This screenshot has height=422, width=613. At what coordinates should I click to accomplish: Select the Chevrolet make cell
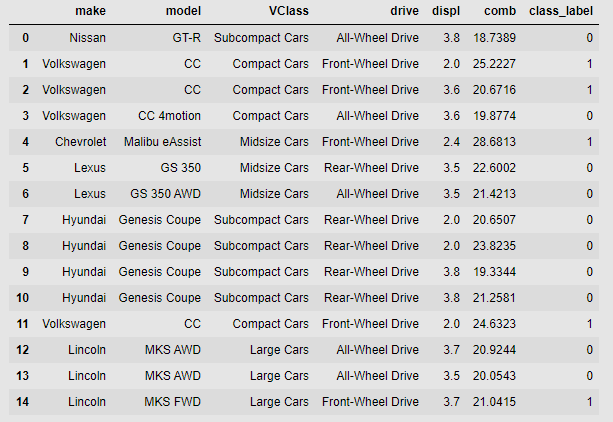tap(75, 142)
